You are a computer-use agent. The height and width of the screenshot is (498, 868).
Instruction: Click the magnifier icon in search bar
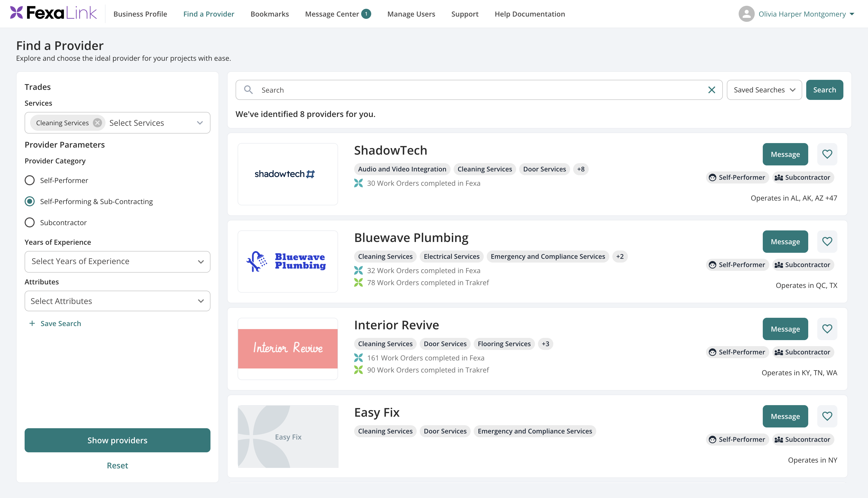[x=248, y=90]
